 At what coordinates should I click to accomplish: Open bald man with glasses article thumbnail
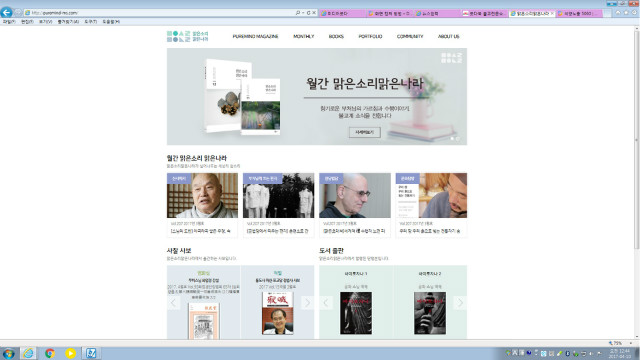pos(355,195)
